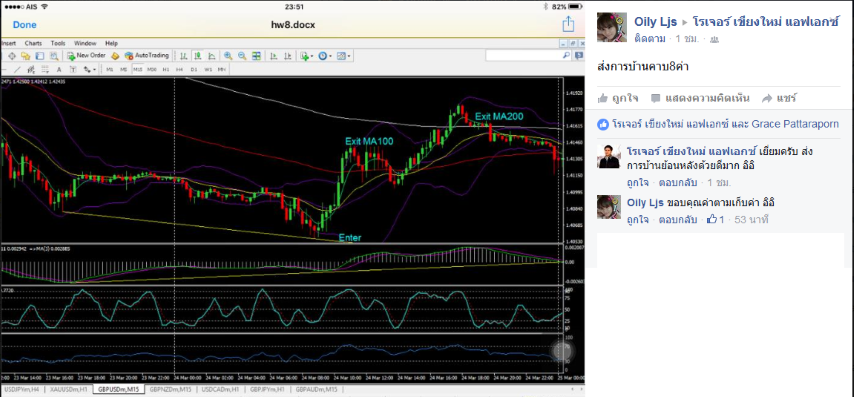Click the Zoom Out magnifier icon
854x397 pixels.
242,56
